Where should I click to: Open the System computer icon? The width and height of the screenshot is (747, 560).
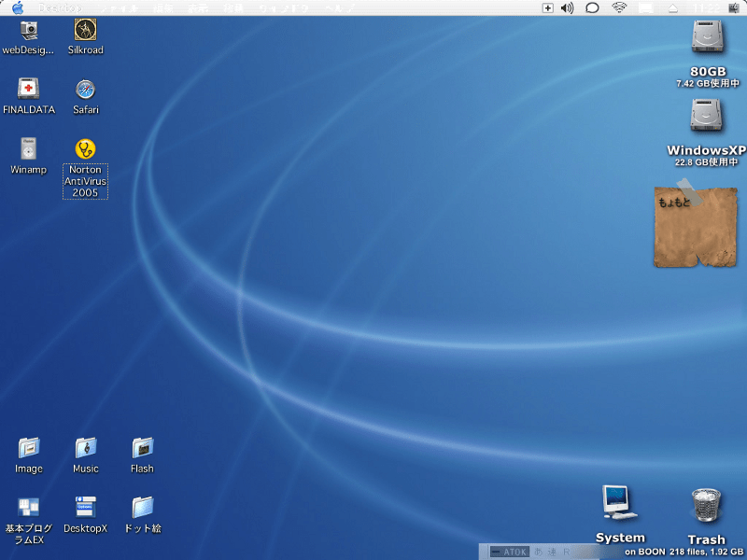coord(619,504)
